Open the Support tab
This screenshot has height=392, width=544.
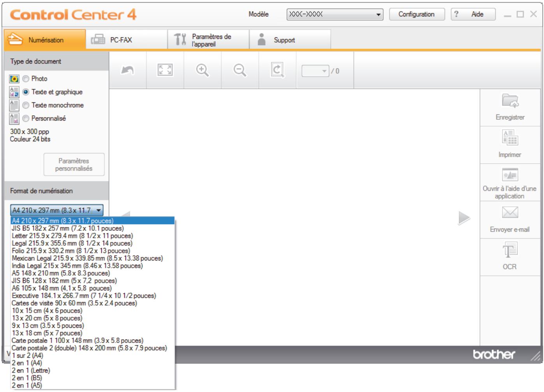coord(290,40)
